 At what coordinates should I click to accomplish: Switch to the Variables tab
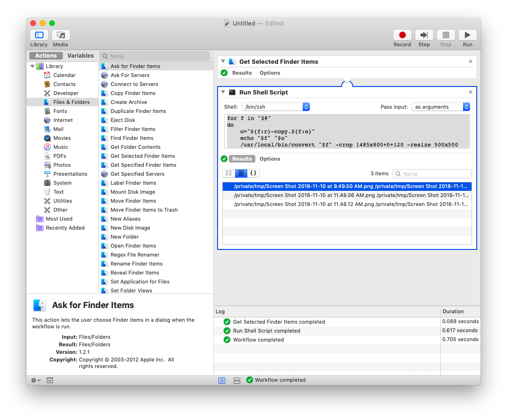pyautogui.click(x=80, y=56)
